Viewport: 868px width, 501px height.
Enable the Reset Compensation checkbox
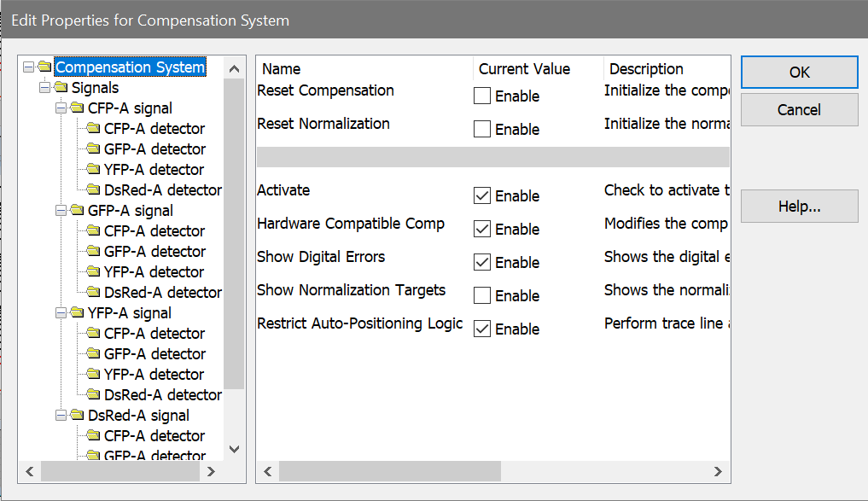pos(482,96)
